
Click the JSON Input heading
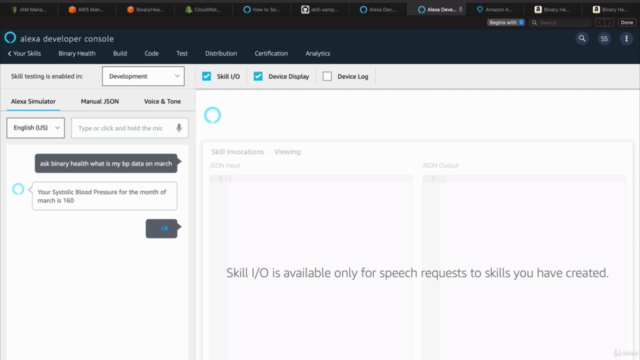pyautogui.click(x=225, y=165)
